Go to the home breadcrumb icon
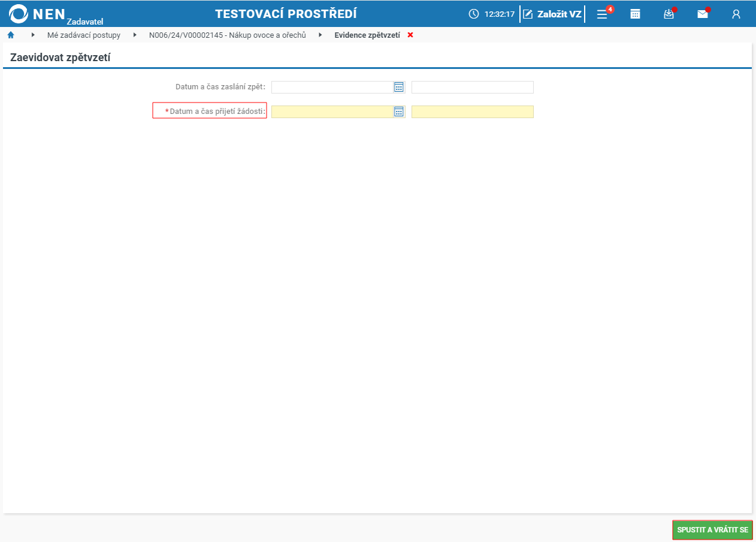This screenshot has width=756, height=542. [x=11, y=35]
